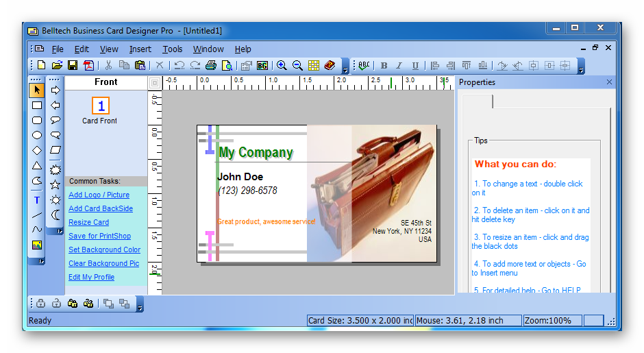Image resolution: width=644 pixels, height=353 pixels.
Task: Click the Paste clipboard icon
Action: coord(140,65)
